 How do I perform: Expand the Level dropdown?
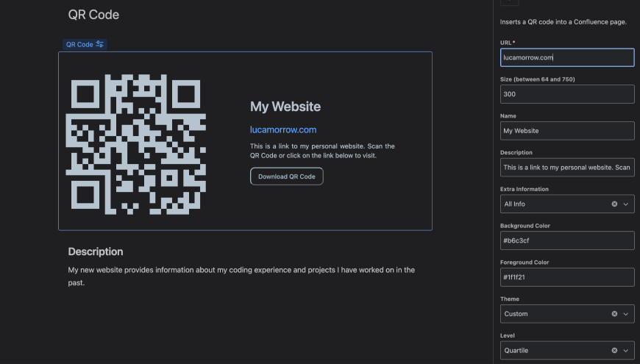626,351
